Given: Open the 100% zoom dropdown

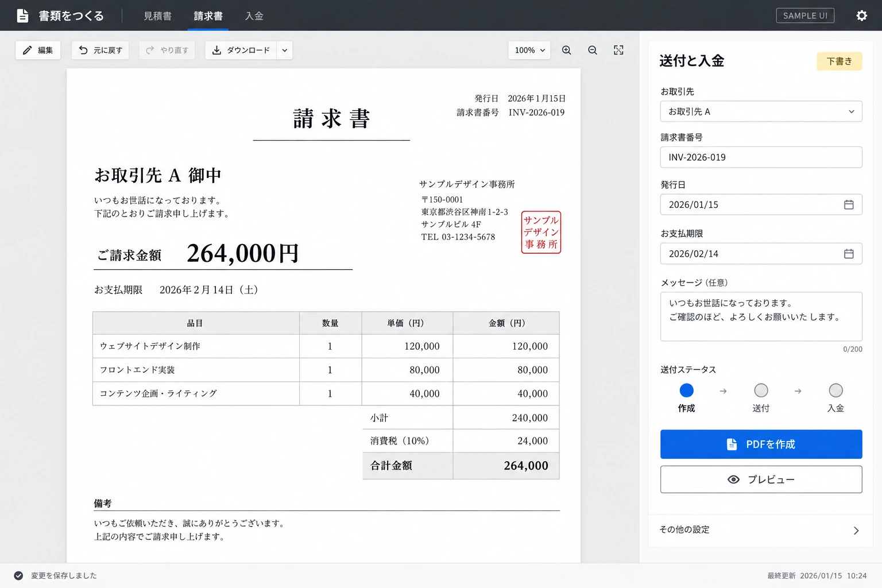Looking at the screenshot, I should 529,50.
